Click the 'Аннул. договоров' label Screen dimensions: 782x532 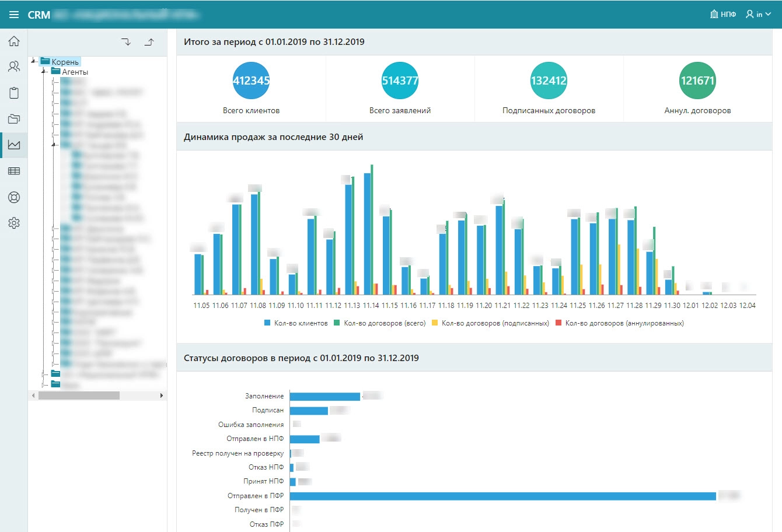click(697, 111)
